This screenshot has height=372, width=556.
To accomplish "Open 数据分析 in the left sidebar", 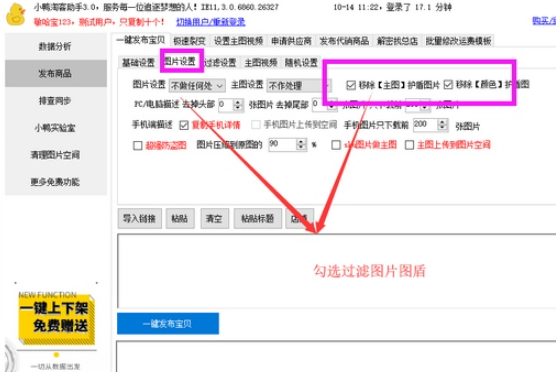I will [55, 46].
